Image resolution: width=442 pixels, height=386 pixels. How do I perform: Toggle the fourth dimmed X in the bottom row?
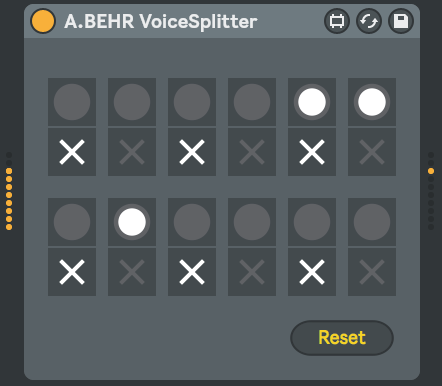coord(252,272)
